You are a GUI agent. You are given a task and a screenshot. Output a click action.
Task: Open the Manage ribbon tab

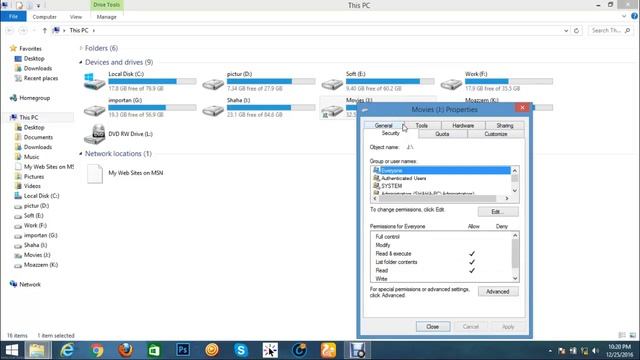point(107,17)
